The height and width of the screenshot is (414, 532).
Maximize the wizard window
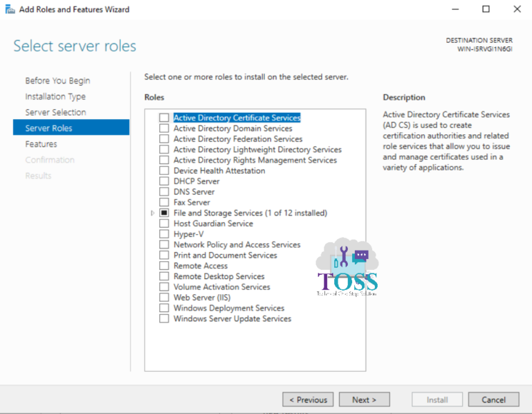coord(486,9)
